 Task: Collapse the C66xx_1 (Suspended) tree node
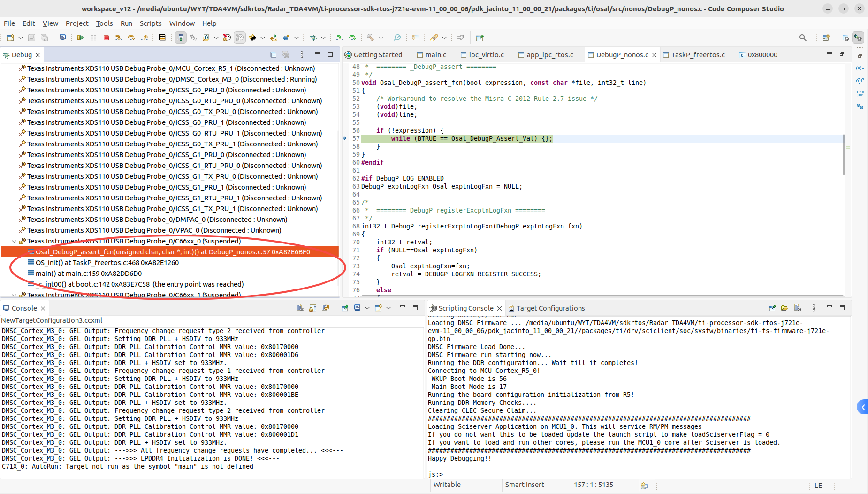(x=14, y=295)
